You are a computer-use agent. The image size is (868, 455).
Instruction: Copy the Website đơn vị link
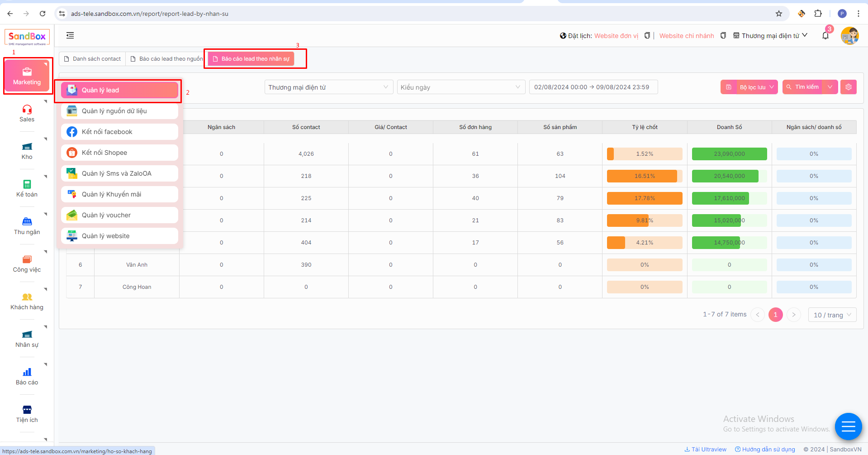[647, 36]
